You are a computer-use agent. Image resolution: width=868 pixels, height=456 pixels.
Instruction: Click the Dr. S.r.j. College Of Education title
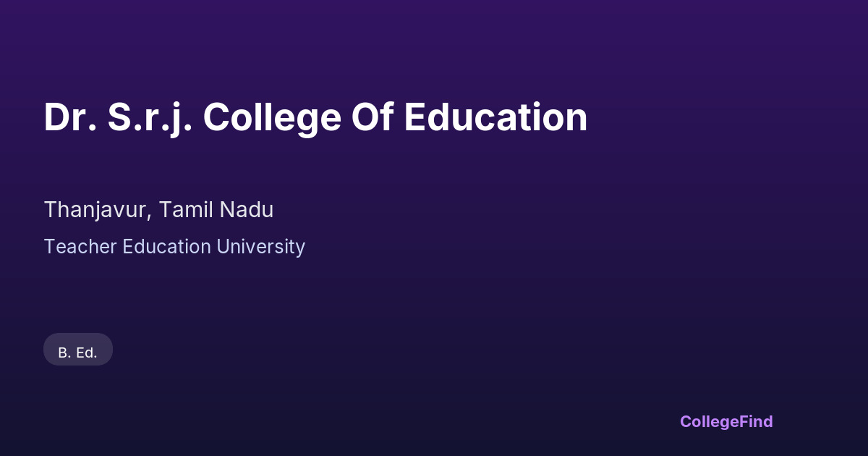pyautogui.click(x=315, y=117)
